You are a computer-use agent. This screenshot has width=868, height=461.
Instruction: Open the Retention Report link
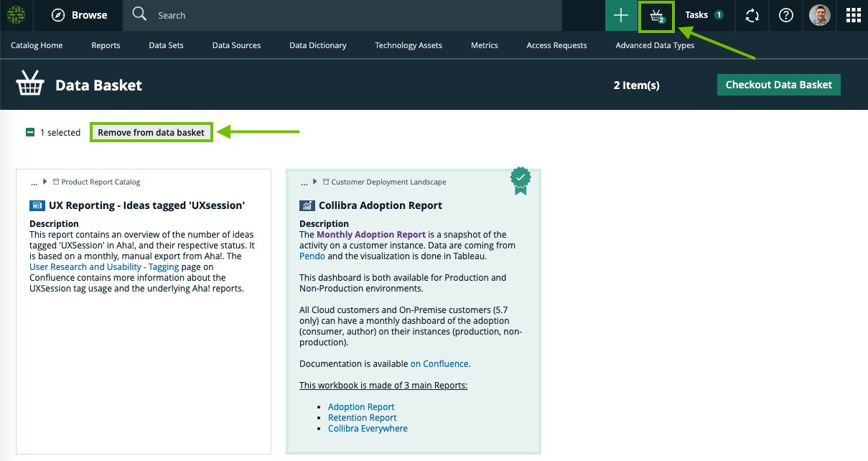tap(362, 418)
